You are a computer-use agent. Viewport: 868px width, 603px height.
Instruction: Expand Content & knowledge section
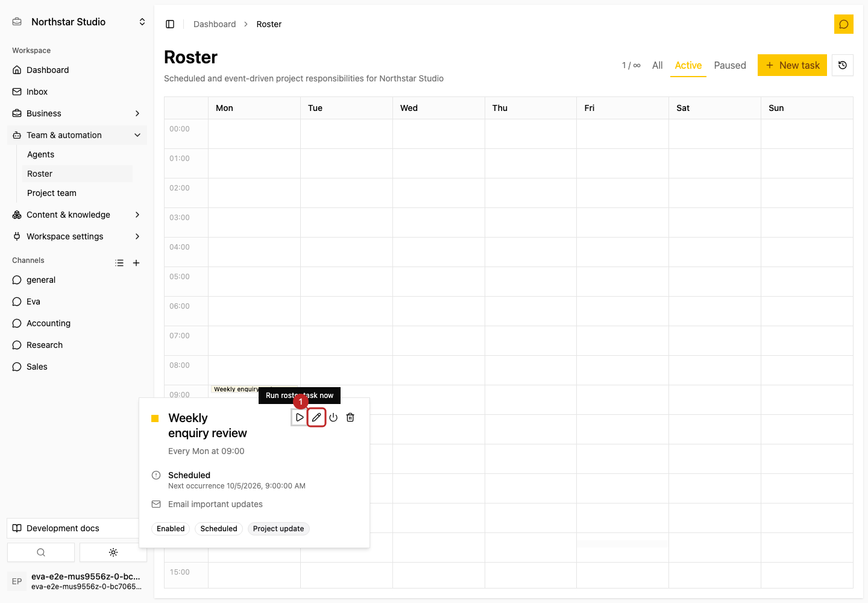(77, 215)
